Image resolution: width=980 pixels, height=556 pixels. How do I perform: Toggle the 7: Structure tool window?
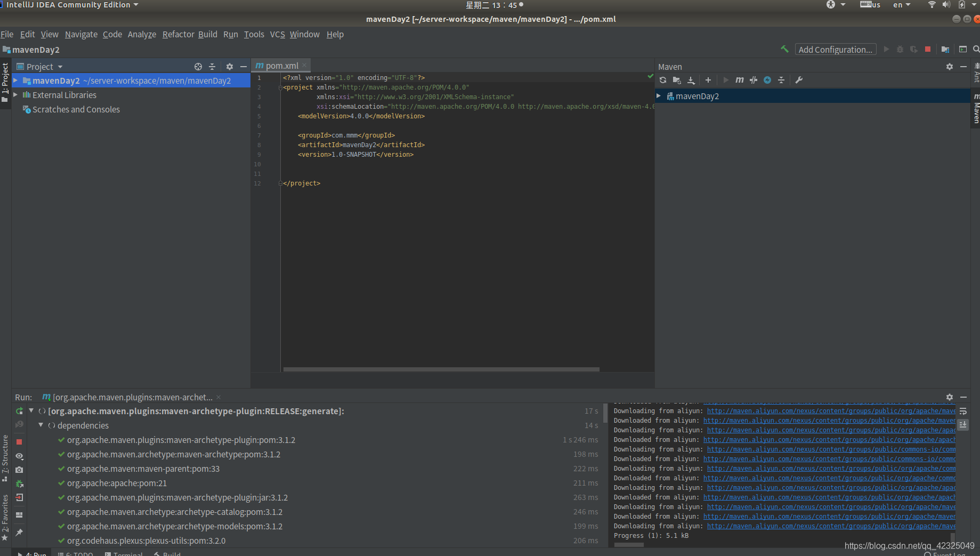pyautogui.click(x=5, y=458)
